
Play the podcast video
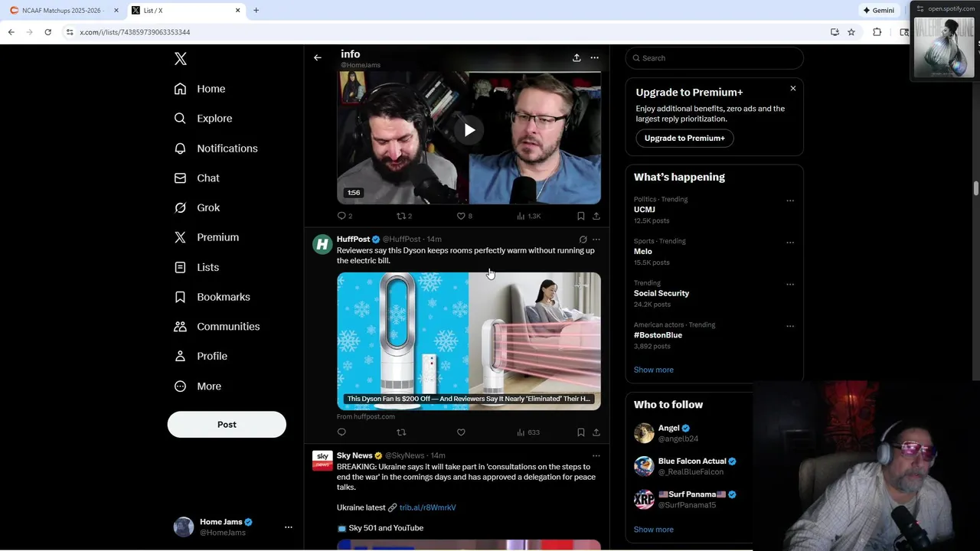(x=469, y=130)
